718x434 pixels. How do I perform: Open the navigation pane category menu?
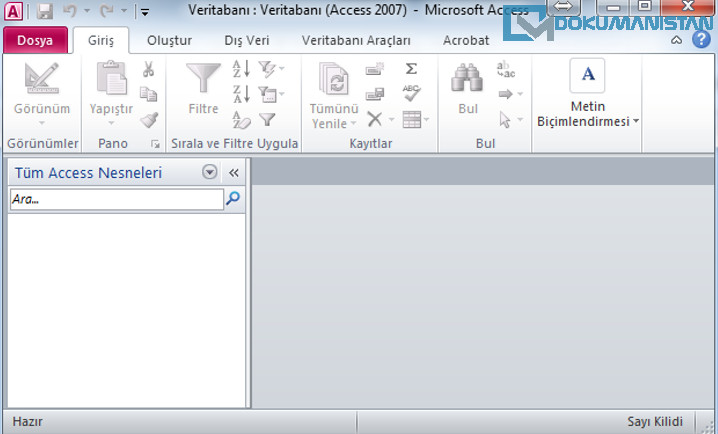[210, 173]
